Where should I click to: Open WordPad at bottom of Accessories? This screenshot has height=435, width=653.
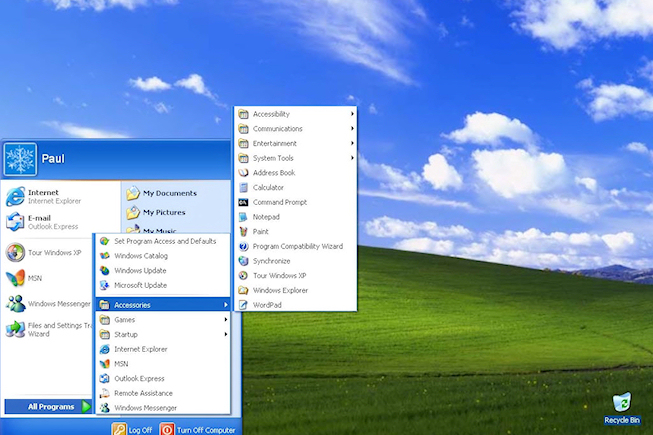(295, 305)
